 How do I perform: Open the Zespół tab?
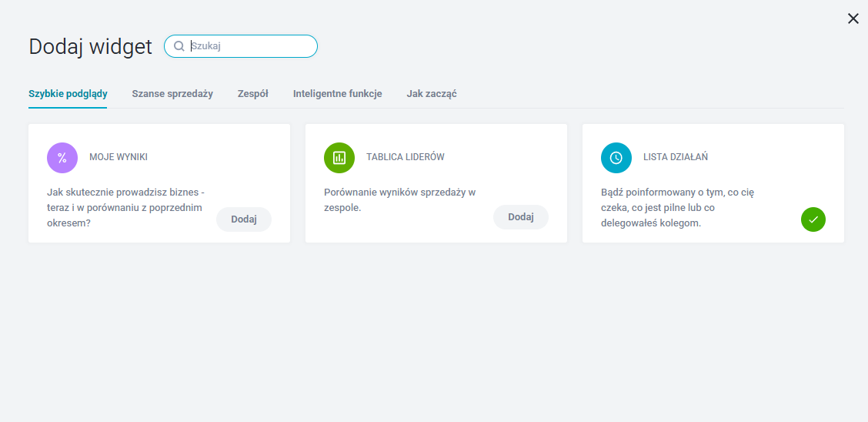(x=252, y=94)
